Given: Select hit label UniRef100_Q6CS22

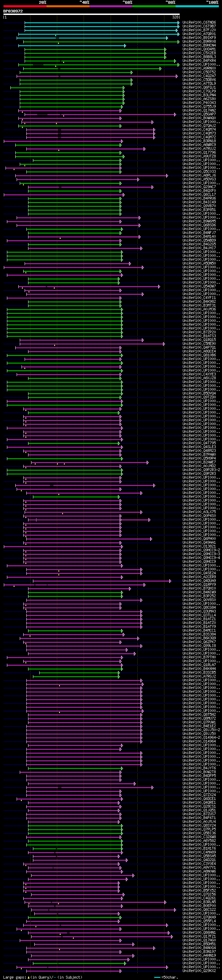Looking at the screenshot, I should 199,910.
